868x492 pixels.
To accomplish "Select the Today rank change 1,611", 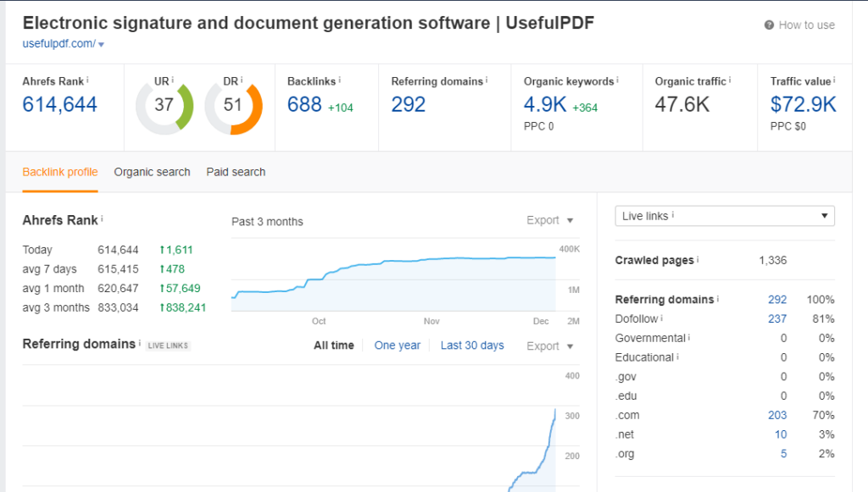I will click(x=176, y=250).
